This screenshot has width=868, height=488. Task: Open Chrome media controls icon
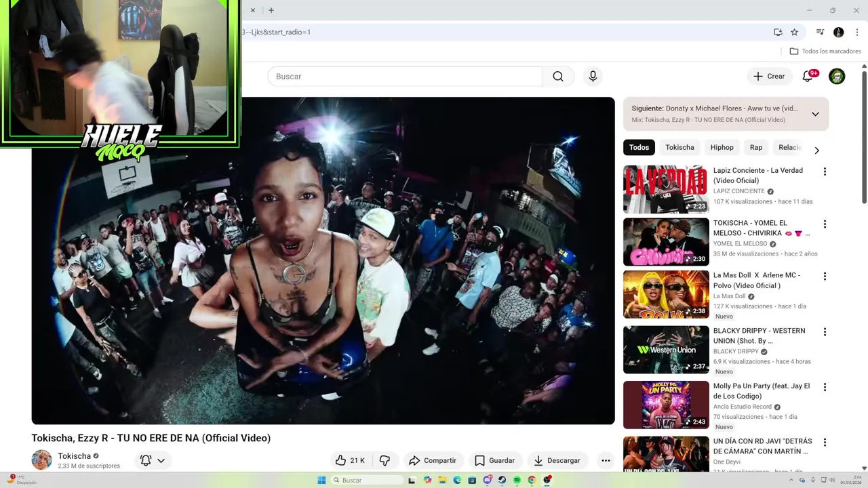point(820,32)
